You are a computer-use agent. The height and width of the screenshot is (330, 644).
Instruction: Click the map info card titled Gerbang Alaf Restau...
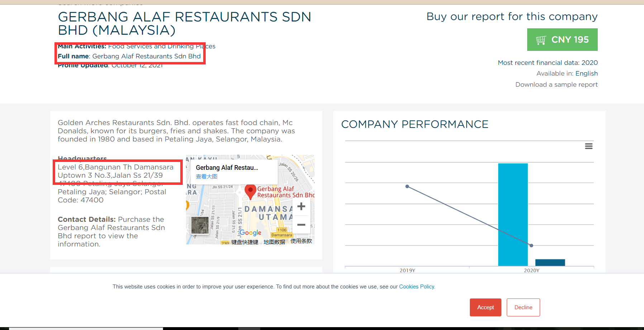tap(234, 172)
